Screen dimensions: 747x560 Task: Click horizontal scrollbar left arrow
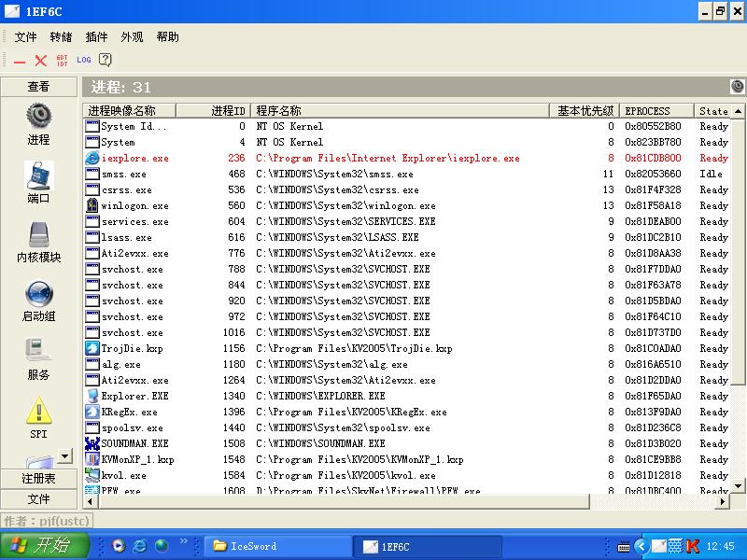90,501
